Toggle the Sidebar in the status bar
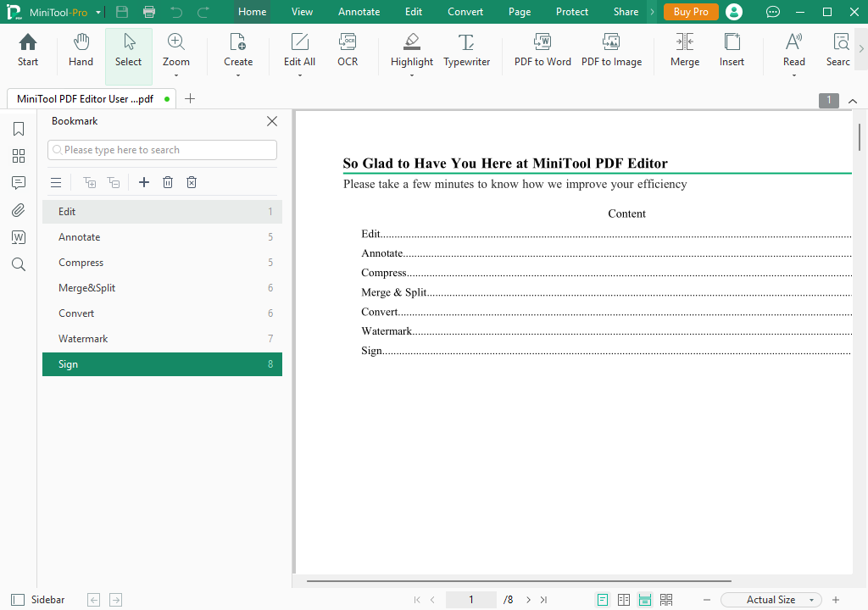 pyautogui.click(x=38, y=600)
